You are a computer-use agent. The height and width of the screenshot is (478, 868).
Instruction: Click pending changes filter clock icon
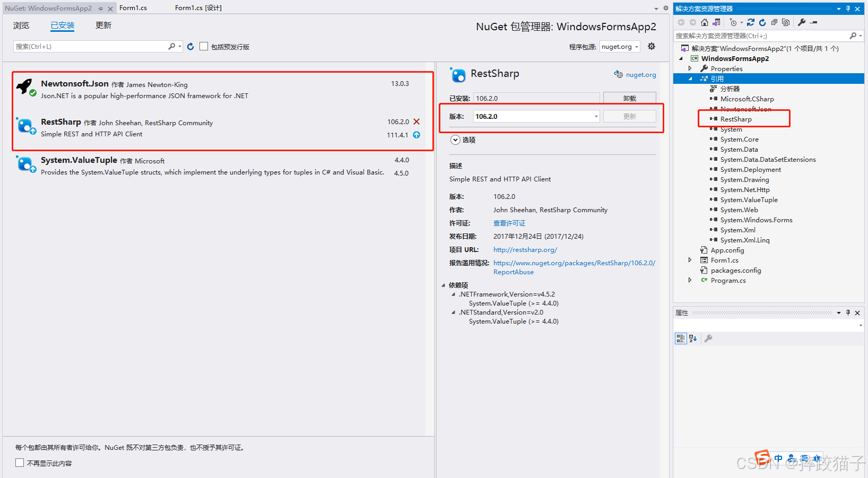coord(733,22)
